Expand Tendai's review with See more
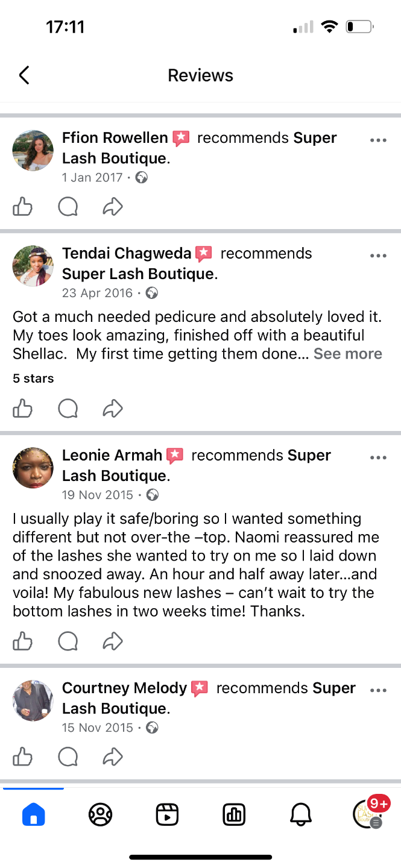 coord(348,354)
